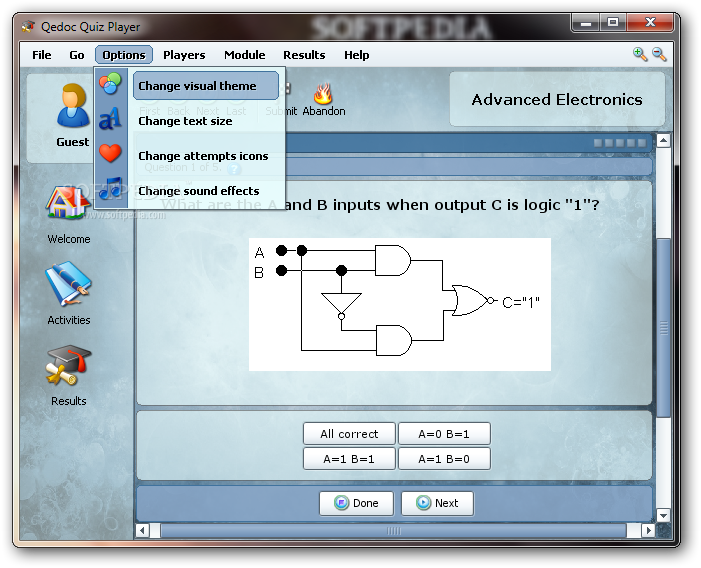Open the Module menu
This screenshot has width=701, height=568.
245,55
